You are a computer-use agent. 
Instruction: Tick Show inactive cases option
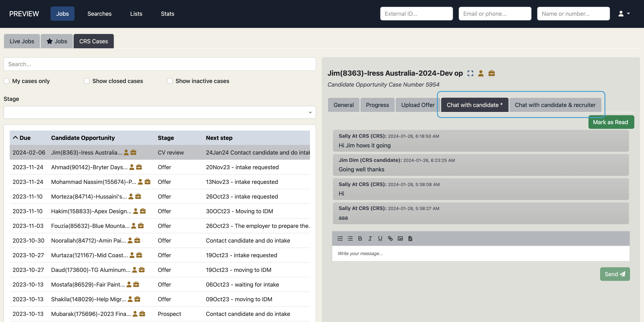pos(170,81)
